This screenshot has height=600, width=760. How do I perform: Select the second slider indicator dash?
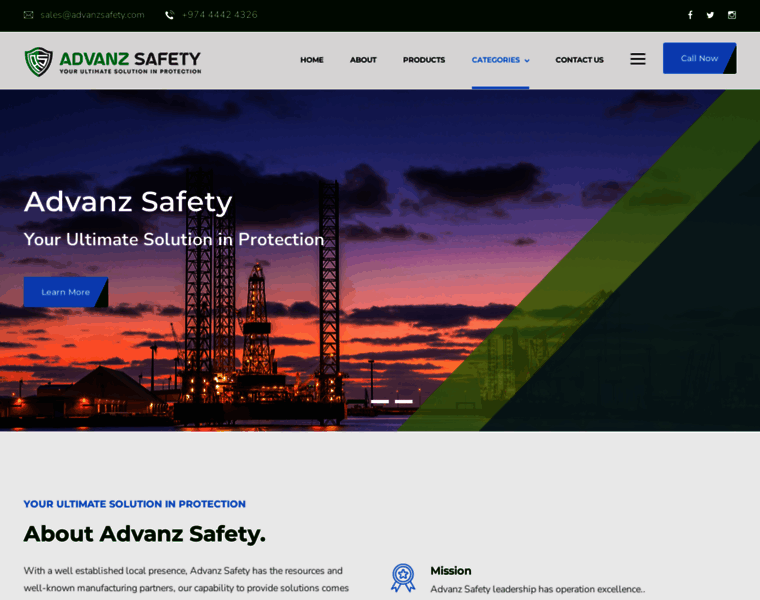tap(404, 401)
